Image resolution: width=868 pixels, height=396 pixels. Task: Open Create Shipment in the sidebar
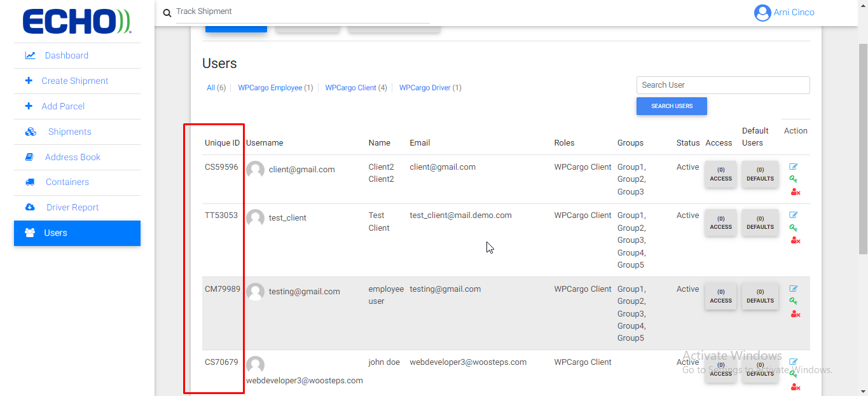(x=77, y=81)
